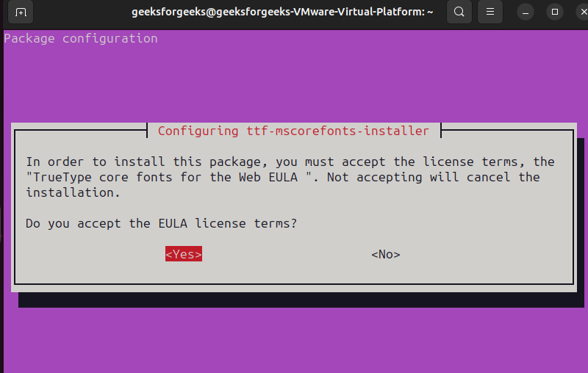The height and width of the screenshot is (373, 588).
Task: Click the purple terminal area below the dialog
Action: point(294,338)
